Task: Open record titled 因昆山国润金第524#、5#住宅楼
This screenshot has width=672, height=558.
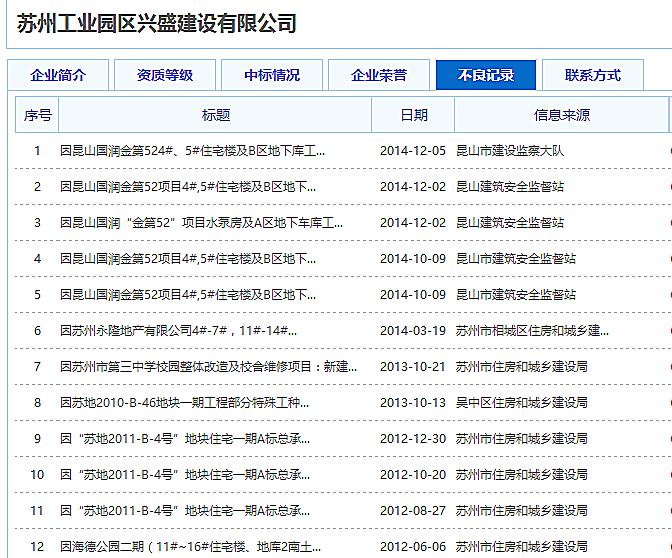Action: pos(192,151)
